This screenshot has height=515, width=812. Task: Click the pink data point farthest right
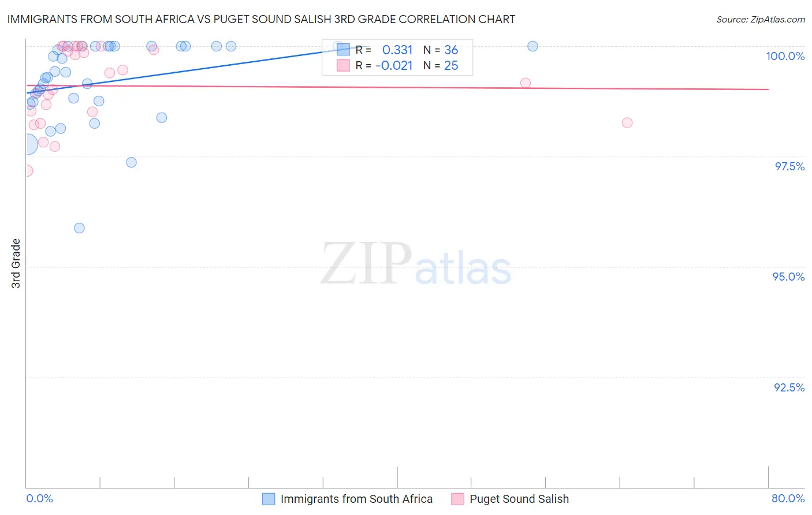[x=627, y=122]
